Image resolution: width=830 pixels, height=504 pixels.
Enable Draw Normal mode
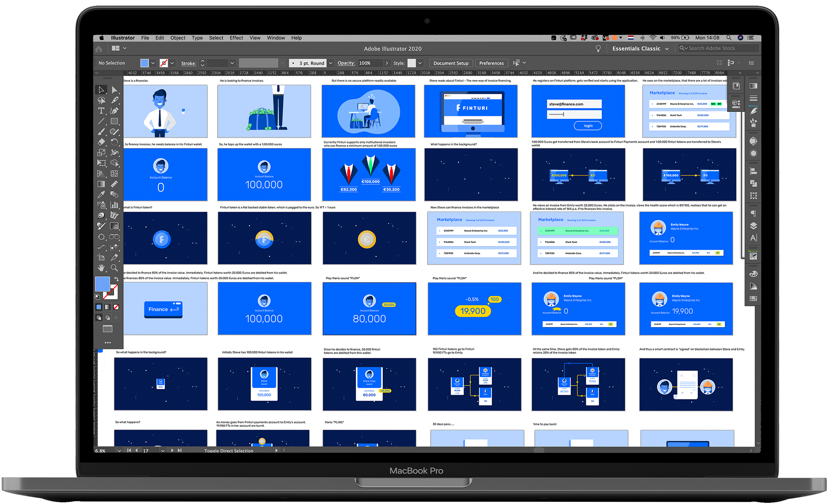99,318
